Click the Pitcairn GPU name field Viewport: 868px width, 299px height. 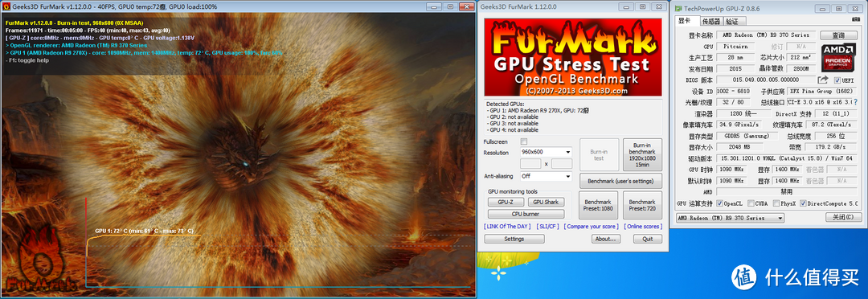[x=735, y=47]
